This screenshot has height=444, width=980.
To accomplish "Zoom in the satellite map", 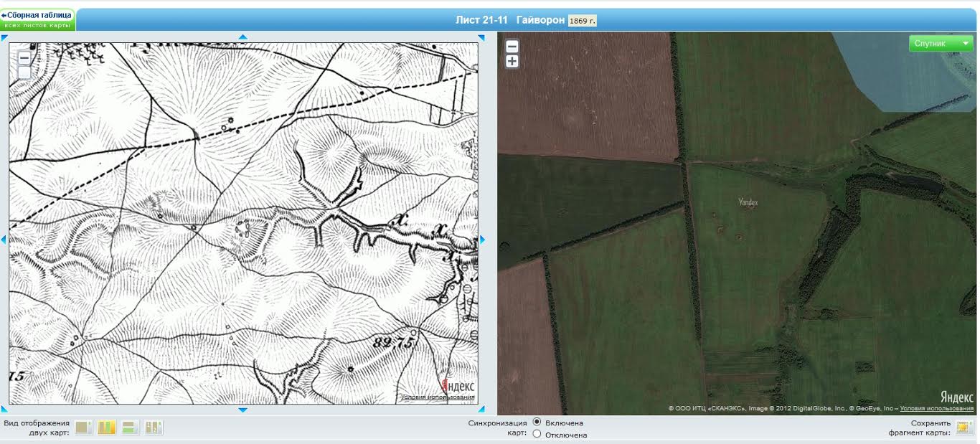I will (x=512, y=62).
